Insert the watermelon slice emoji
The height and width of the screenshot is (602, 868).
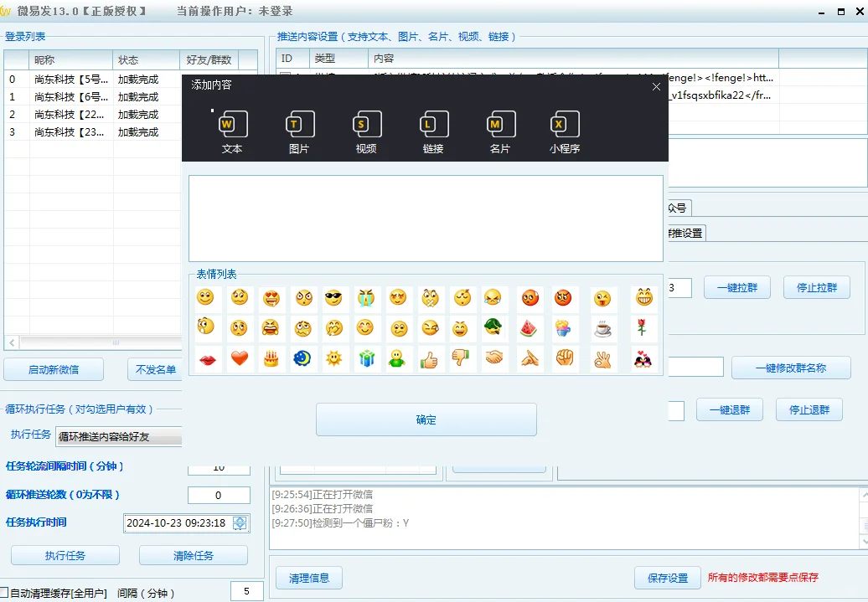530,329
